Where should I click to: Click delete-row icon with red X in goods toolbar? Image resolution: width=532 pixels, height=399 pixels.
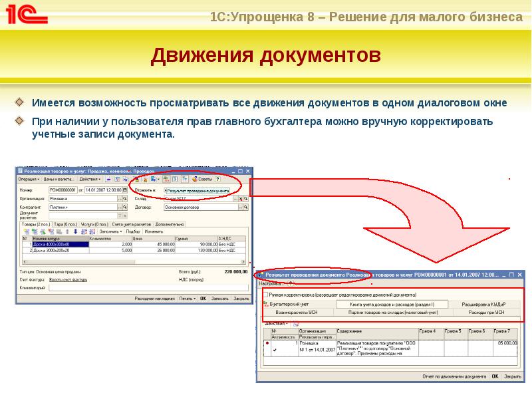point(51,231)
